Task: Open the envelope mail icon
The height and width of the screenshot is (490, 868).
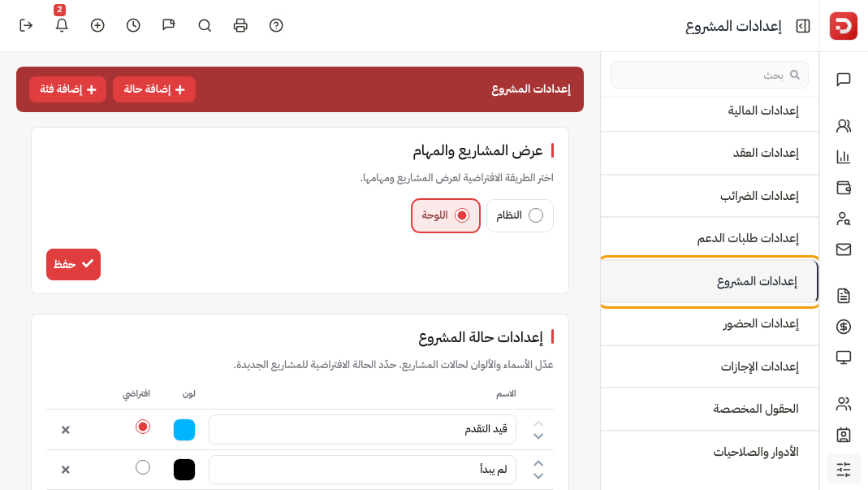Action: point(843,249)
